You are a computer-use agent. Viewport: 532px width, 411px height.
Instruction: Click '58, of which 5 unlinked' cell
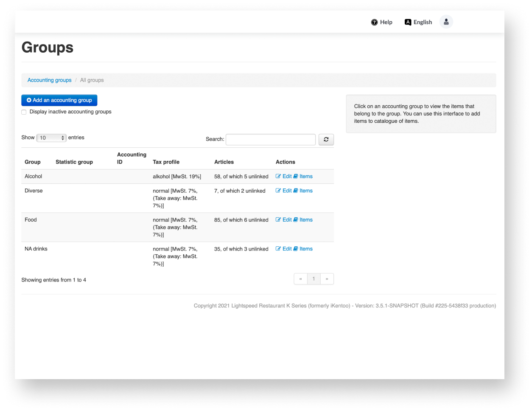(241, 176)
